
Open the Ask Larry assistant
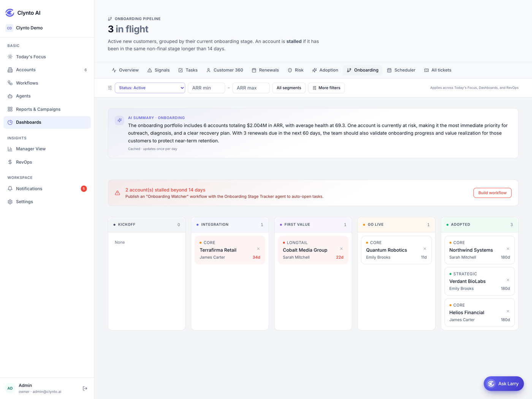[x=503, y=384]
